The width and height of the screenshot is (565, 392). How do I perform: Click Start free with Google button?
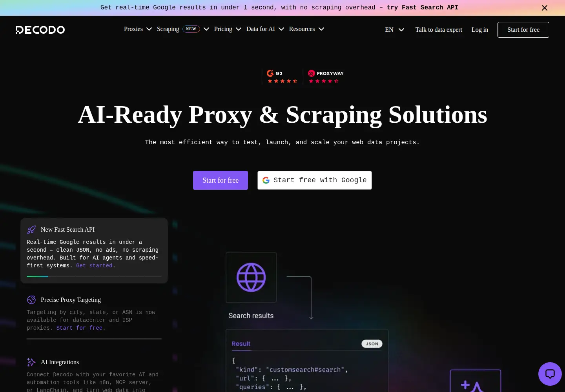tap(315, 180)
